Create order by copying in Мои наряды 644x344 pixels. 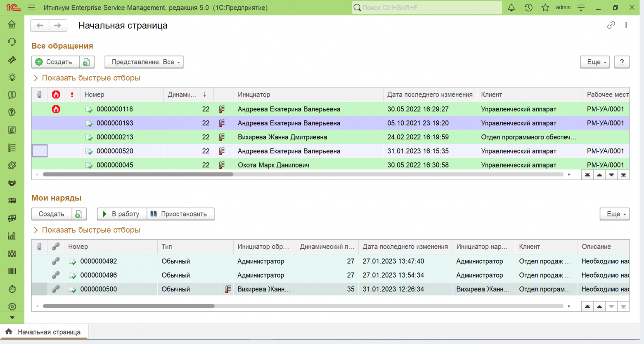click(79, 214)
